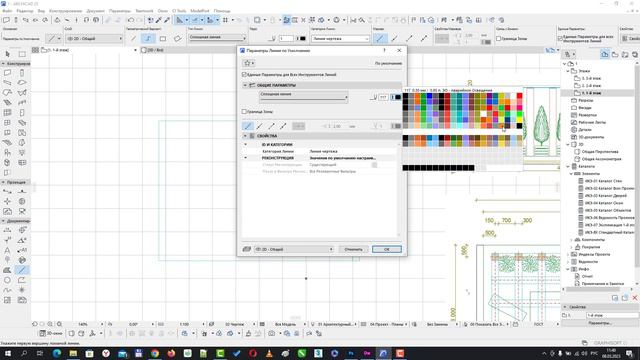
Task: Click the eyedropper pick up parameters icon
Action: [x=159, y=20]
